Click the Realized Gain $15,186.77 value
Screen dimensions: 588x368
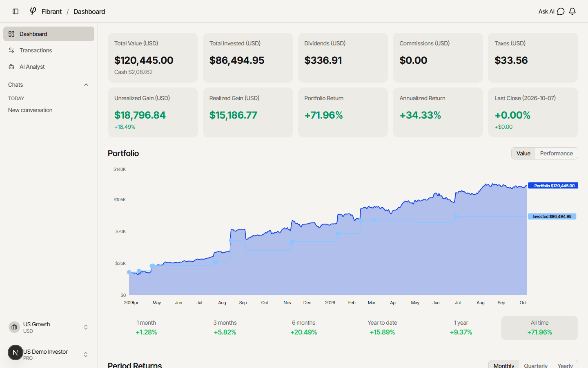[233, 115]
